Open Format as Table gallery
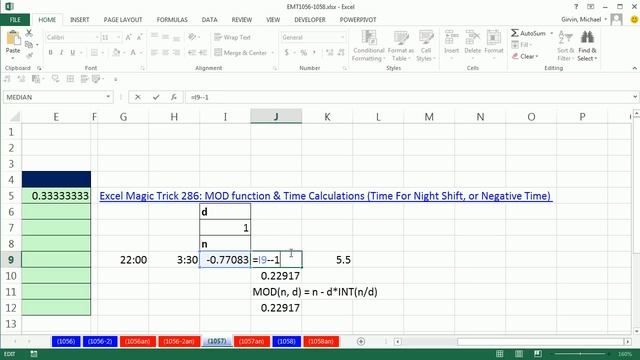 [400, 46]
